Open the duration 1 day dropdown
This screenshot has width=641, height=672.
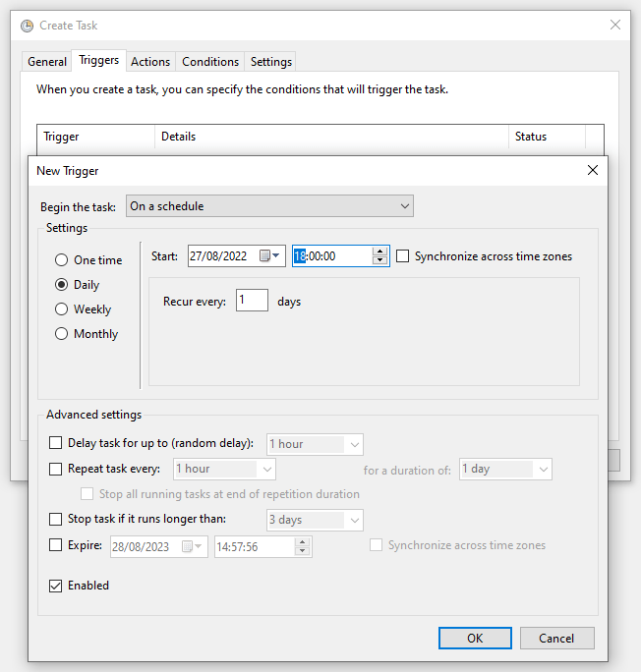[x=505, y=469]
